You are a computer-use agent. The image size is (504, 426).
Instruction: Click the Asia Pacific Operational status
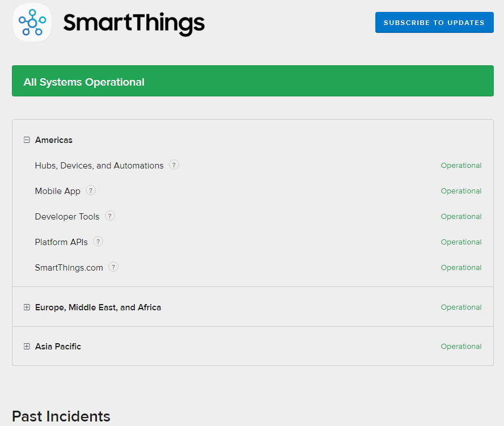click(x=461, y=346)
